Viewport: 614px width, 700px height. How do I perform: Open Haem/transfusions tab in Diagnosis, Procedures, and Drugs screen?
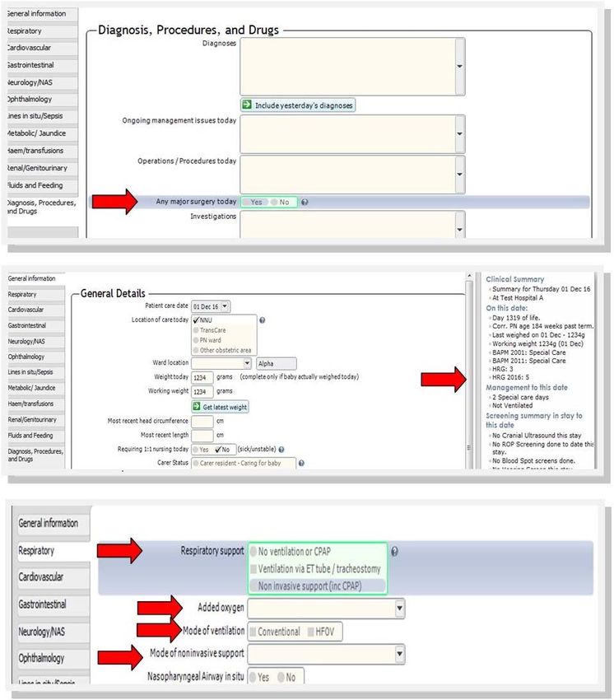[43, 151]
